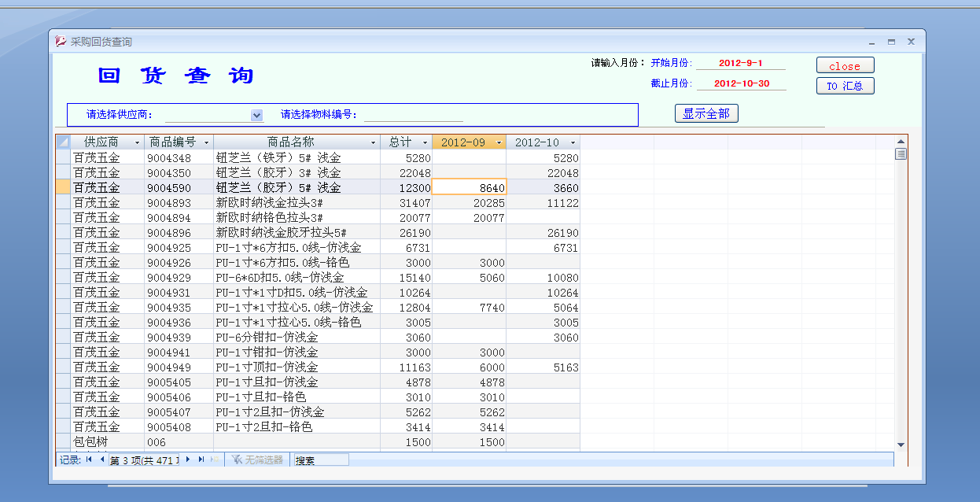Click cell 9004931
The width and height of the screenshot is (980, 502).
179,292
